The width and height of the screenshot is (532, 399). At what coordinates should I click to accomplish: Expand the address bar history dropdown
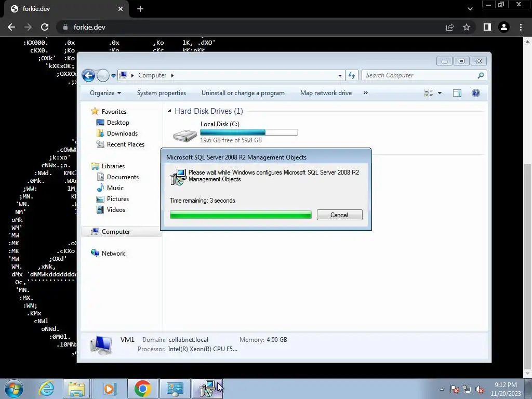(x=340, y=76)
